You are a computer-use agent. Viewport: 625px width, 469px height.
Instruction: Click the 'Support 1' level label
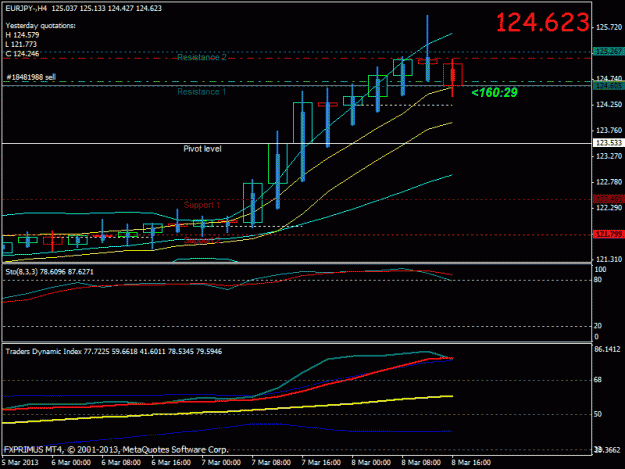tap(202, 205)
